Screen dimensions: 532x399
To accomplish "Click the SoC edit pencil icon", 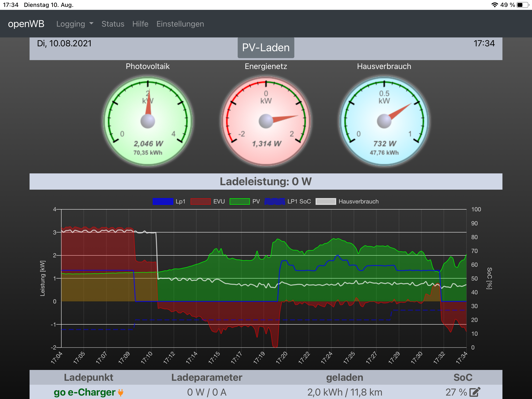I will tap(475, 392).
